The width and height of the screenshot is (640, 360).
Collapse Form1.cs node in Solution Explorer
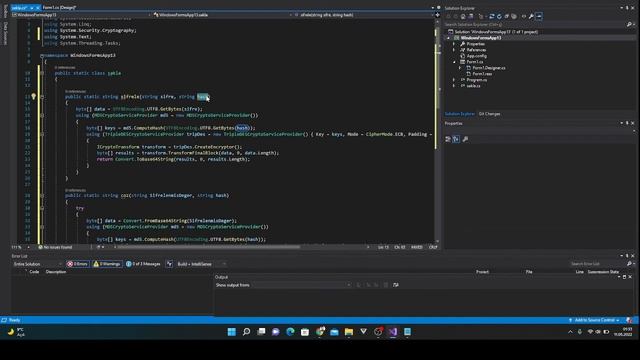tap(454, 62)
